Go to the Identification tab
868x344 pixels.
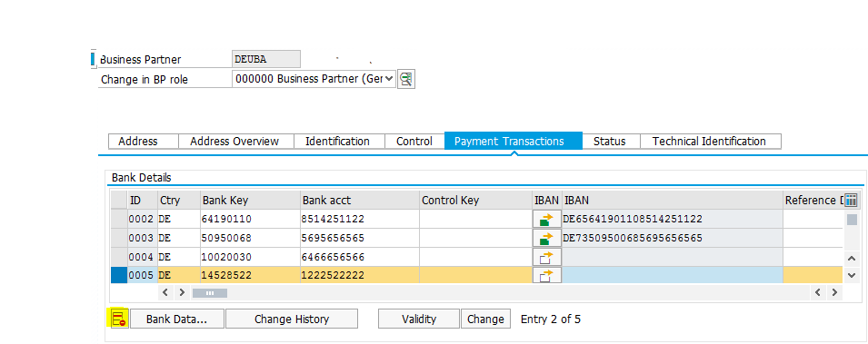click(x=338, y=141)
